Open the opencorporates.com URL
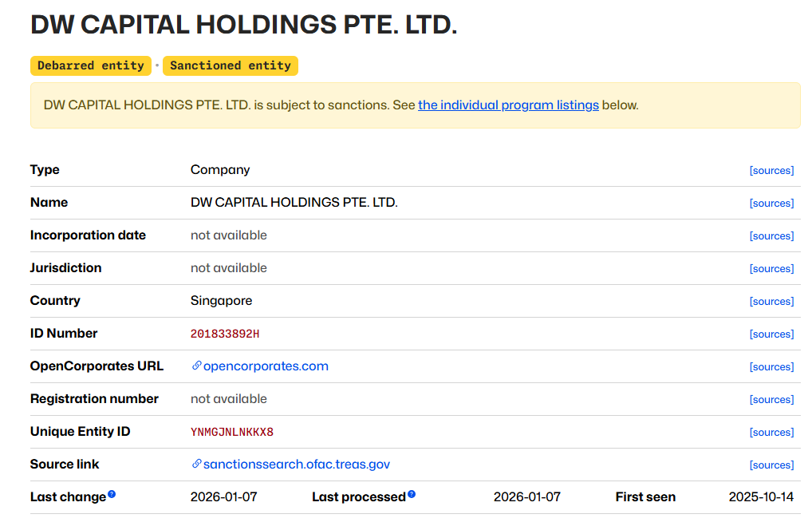 point(266,366)
